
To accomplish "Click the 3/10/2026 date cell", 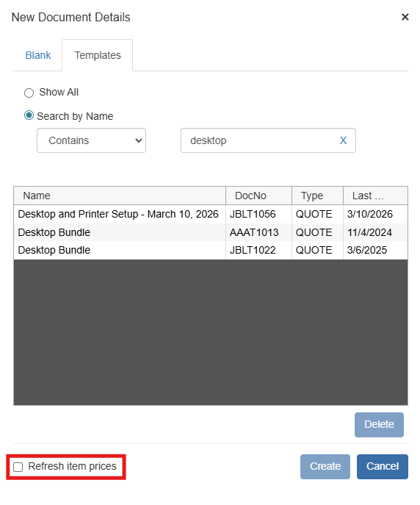I will pyautogui.click(x=375, y=214).
